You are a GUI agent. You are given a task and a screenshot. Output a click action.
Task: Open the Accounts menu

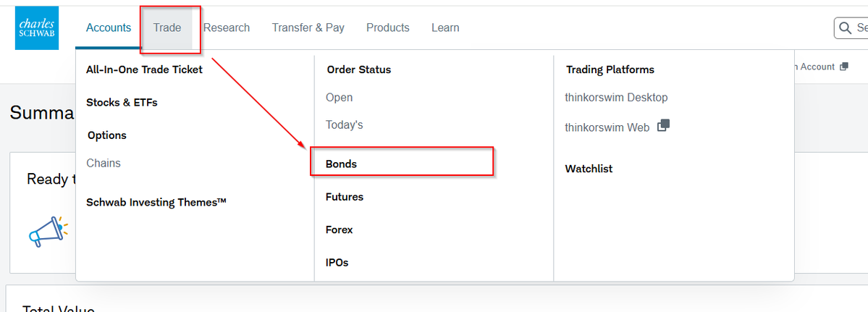click(109, 28)
